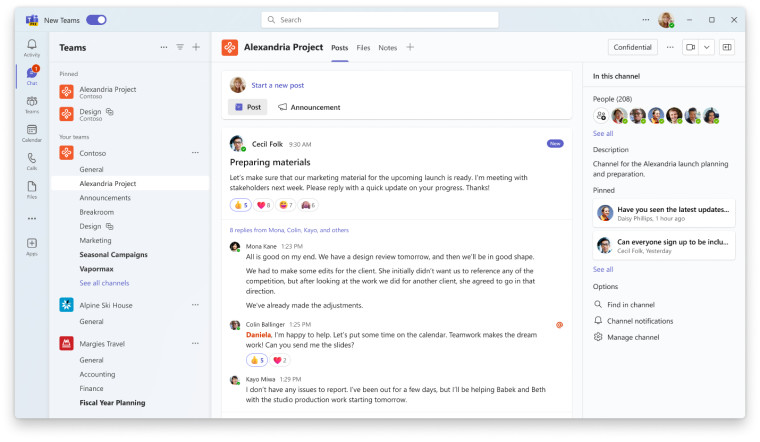Open the Vapormax channel
The image size is (760, 442).
96,268
